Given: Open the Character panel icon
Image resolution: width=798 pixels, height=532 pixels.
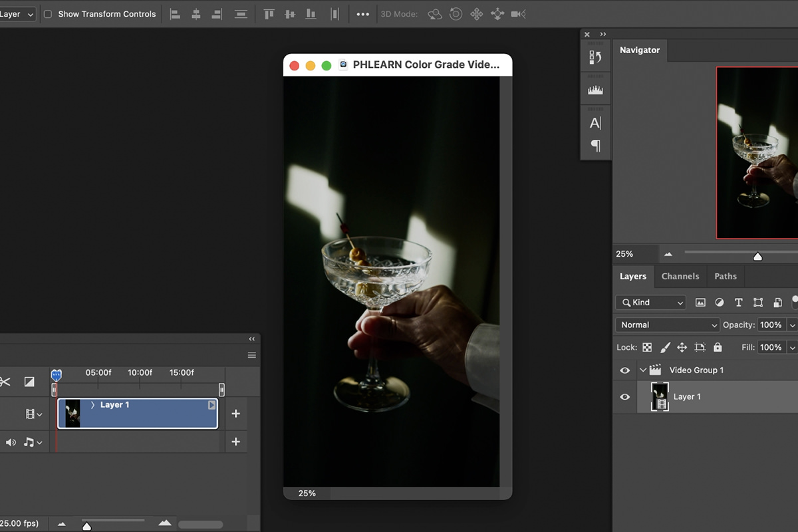Looking at the screenshot, I should 595,122.
